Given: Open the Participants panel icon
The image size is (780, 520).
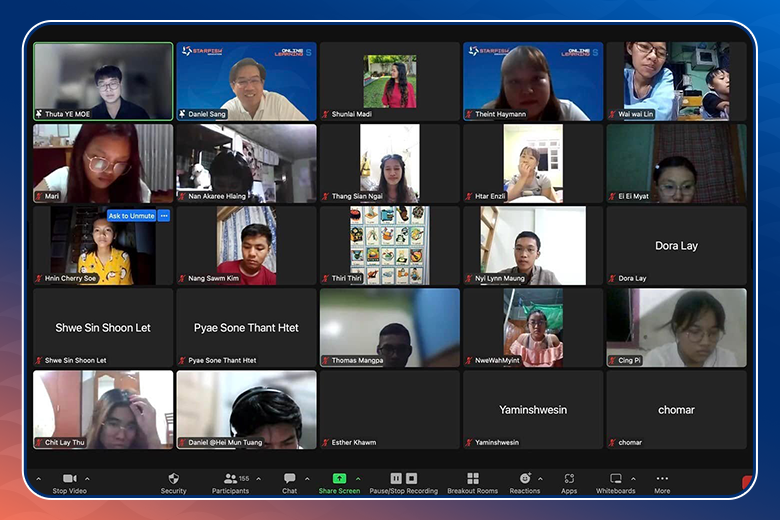Looking at the screenshot, I should [230, 479].
